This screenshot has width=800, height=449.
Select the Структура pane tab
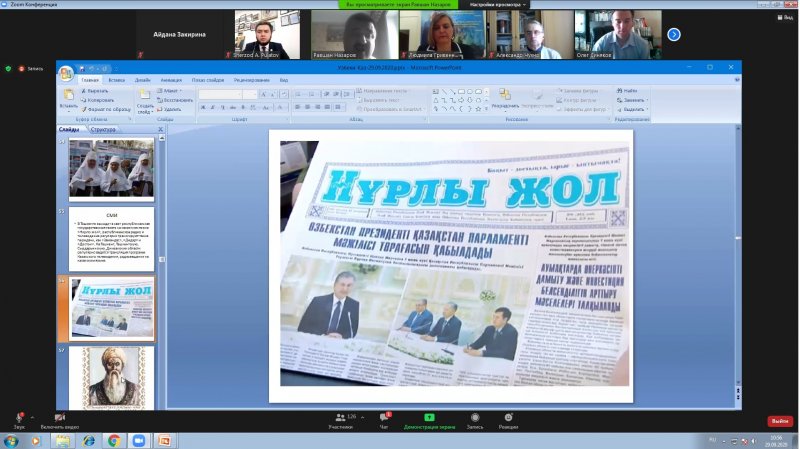coord(103,130)
